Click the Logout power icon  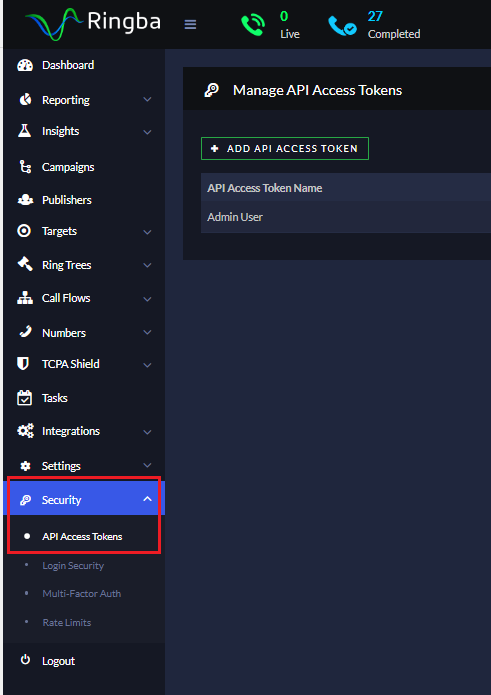(x=25, y=660)
